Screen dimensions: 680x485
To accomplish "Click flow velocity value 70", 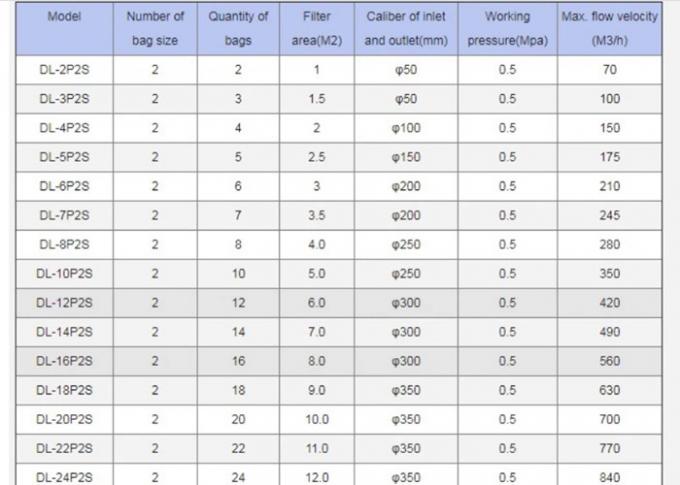I will pos(609,70).
